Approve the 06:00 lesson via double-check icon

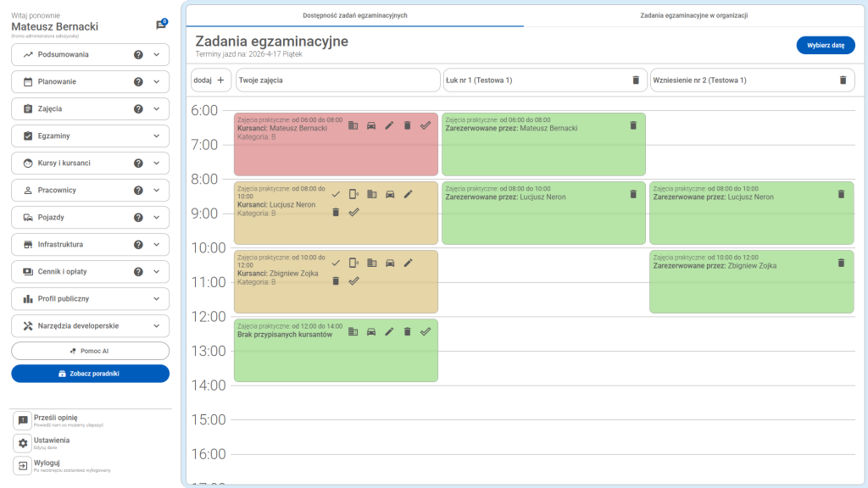426,125
